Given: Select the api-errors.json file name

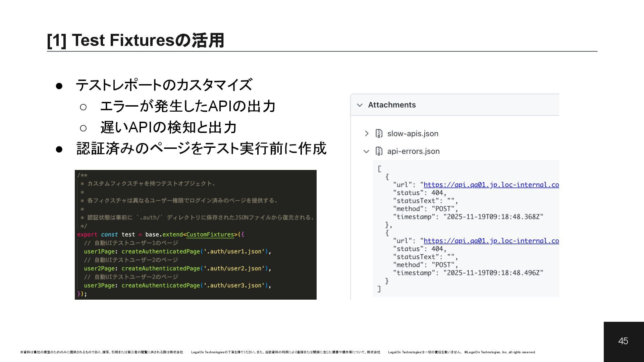Looking at the screenshot, I should click(x=413, y=151).
